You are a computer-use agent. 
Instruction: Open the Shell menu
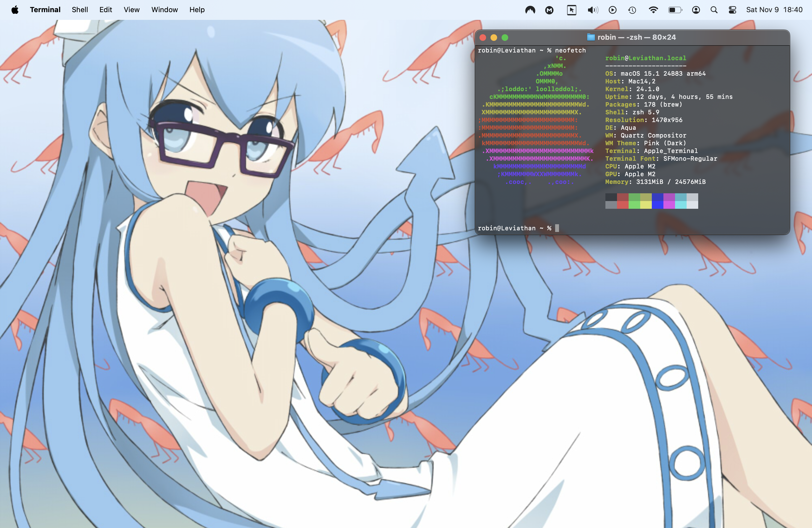coord(80,10)
